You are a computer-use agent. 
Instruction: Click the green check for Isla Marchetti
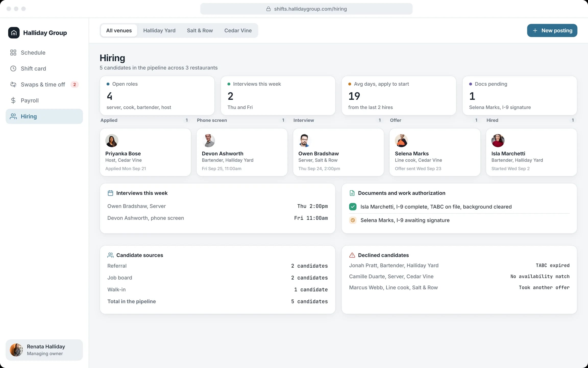[353, 207]
